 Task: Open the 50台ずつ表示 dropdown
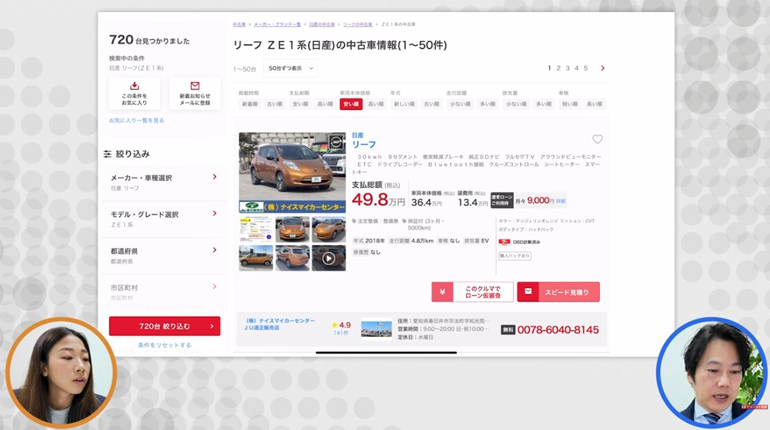pos(290,68)
